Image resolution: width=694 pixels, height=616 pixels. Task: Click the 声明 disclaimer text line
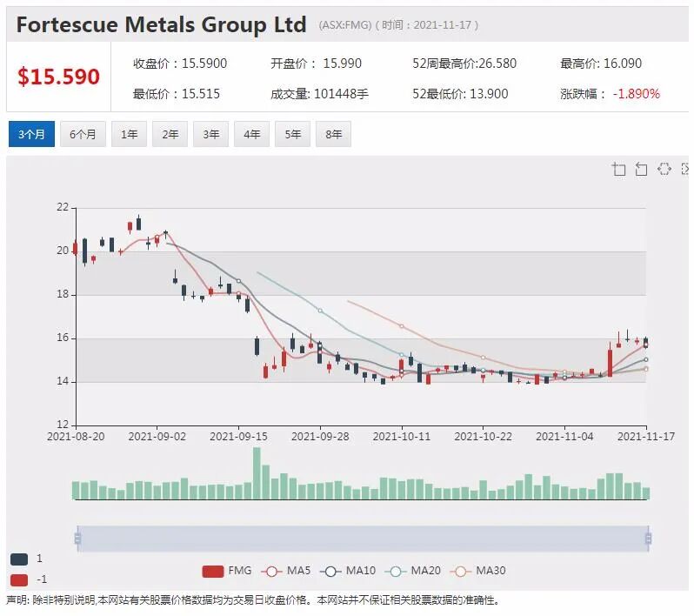(253, 600)
